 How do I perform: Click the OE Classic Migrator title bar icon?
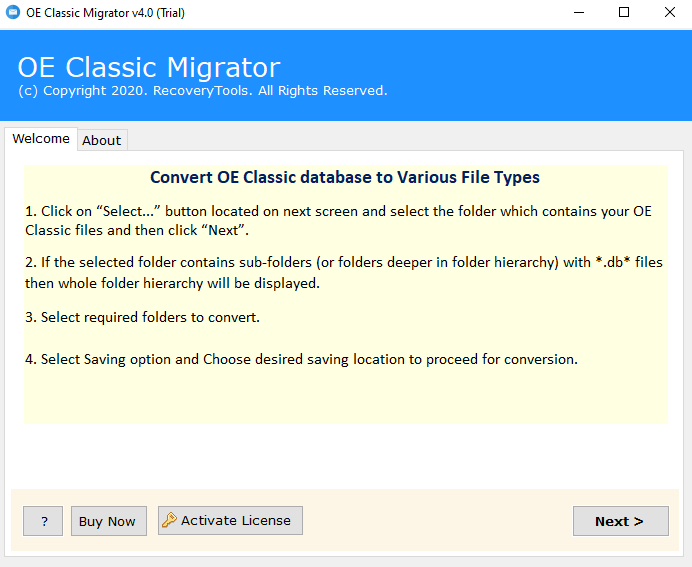[x=13, y=12]
